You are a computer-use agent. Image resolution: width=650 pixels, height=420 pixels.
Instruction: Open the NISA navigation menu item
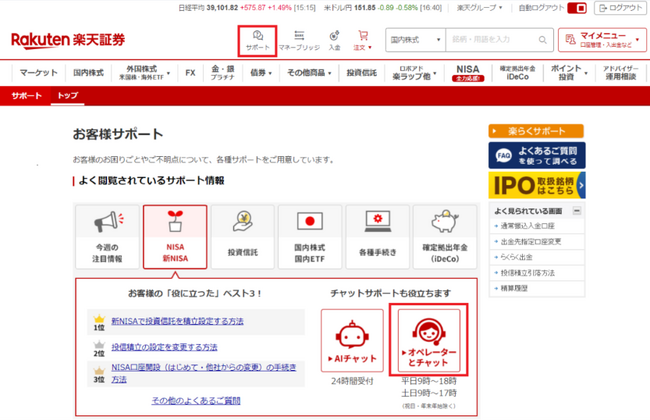point(468,73)
